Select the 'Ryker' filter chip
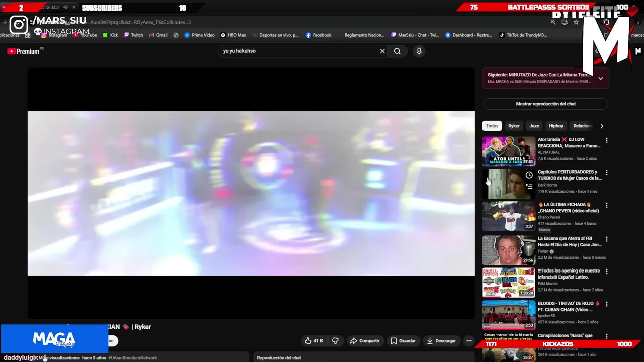The height and width of the screenshot is (362, 644). point(514,126)
